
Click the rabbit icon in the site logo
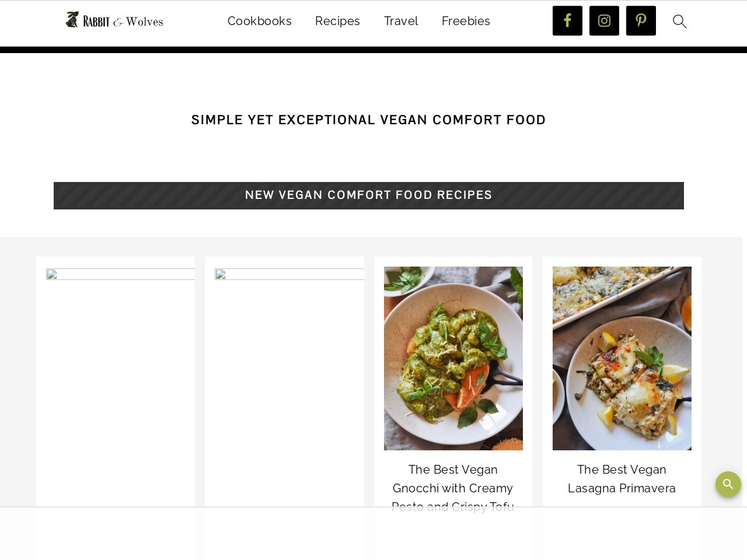[x=72, y=20]
